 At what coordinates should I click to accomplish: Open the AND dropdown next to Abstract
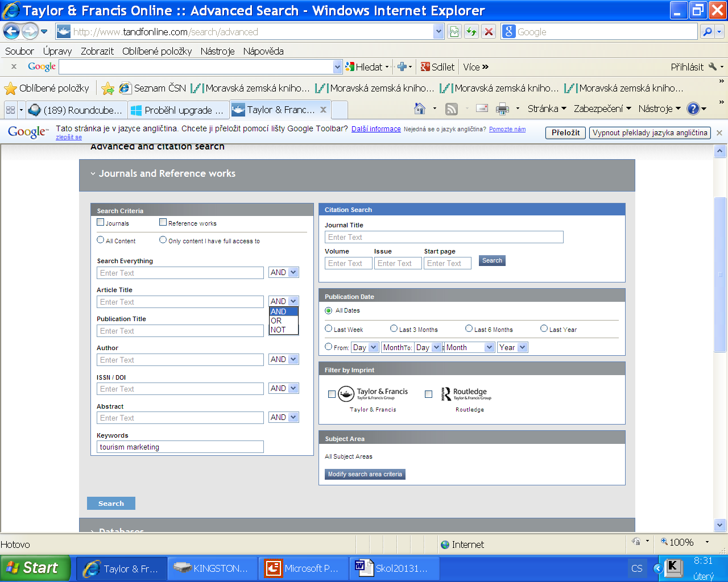284,417
